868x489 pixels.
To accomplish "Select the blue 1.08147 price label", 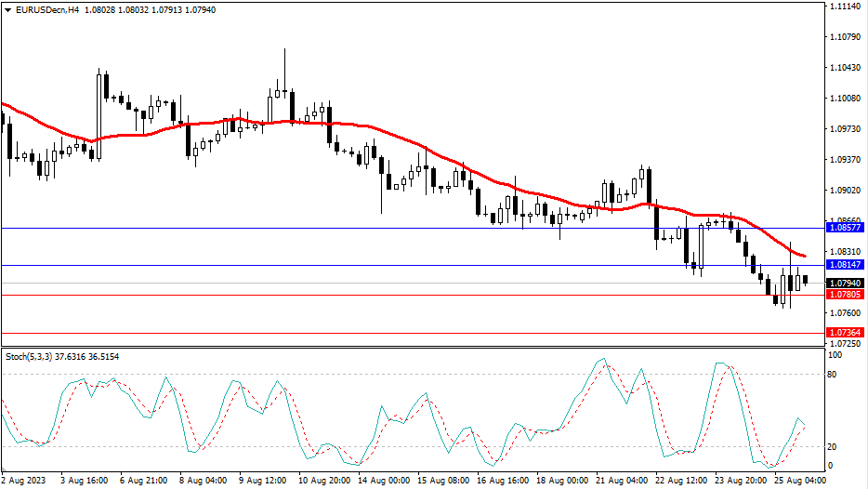I will click(844, 266).
